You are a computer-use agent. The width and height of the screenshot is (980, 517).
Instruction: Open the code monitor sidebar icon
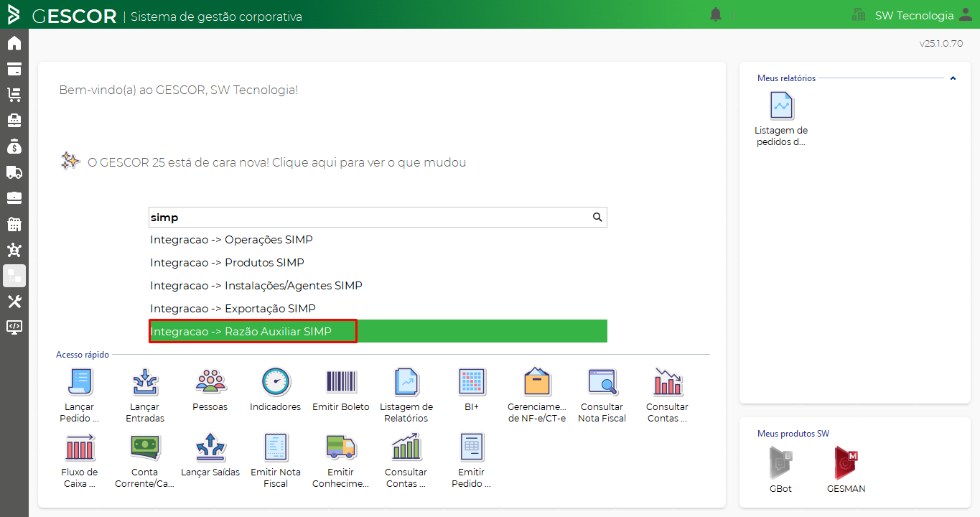[x=14, y=327]
